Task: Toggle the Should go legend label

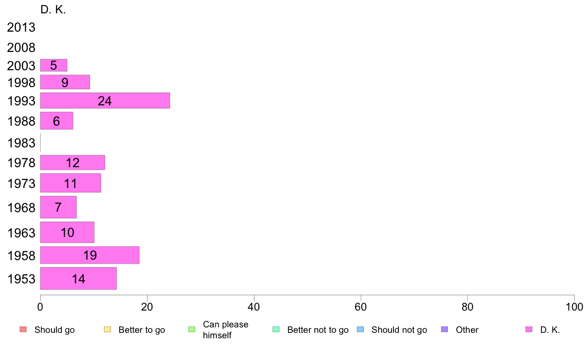Action: [54, 330]
